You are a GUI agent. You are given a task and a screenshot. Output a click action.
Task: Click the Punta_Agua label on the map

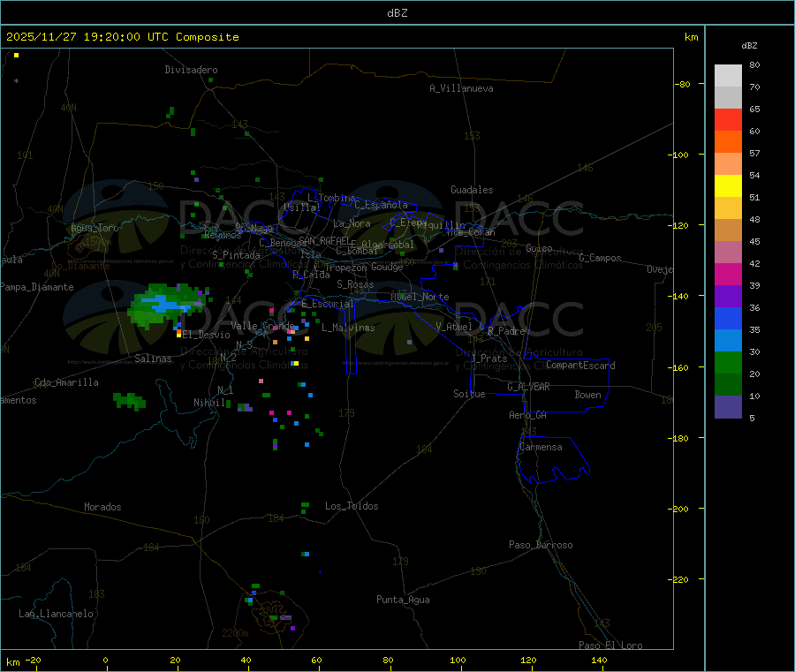click(x=403, y=600)
